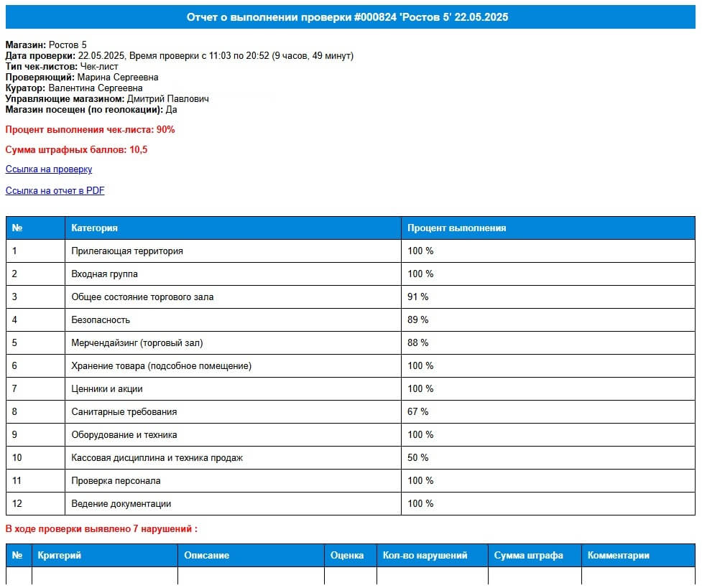Image resolution: width=702 pixels, height=588 pixels.
Task: Select the 'Оборудование и техника' cell
Action: 233,434
